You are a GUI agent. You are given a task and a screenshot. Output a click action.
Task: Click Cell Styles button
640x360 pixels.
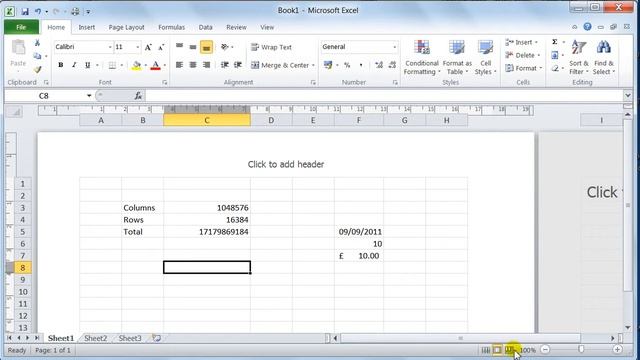point(485,57)
